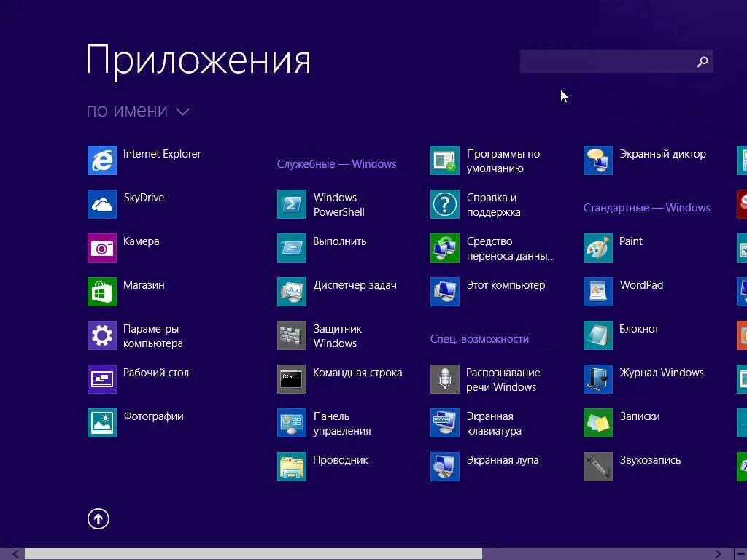
Task: Focus the apps search field
Action: tap(616, 61)
